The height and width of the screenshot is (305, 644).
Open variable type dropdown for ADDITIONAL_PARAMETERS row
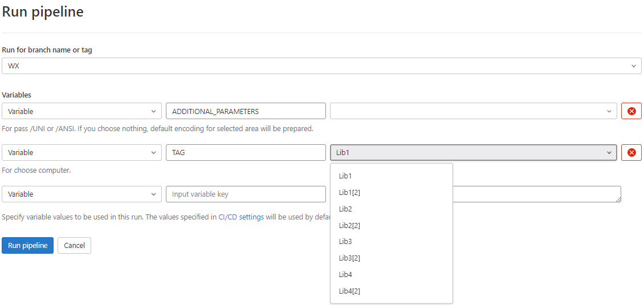[x=81, y=111]
